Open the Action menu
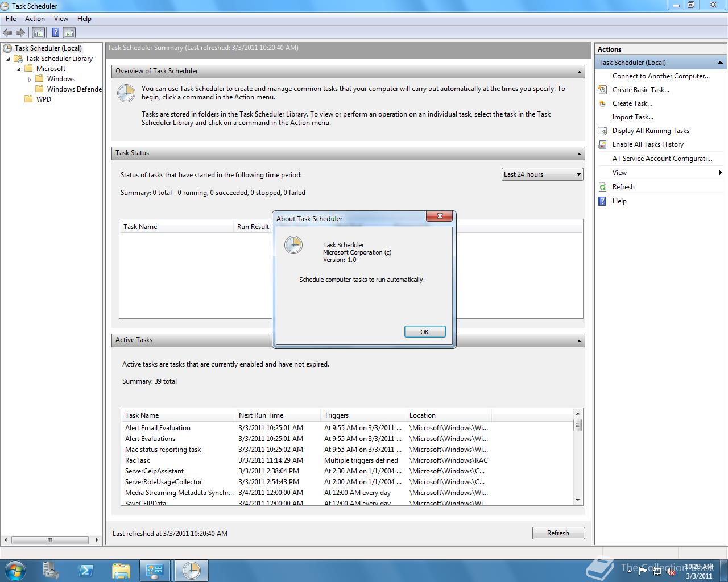This screenshot has height=582, width=728. tap(35, 19)
